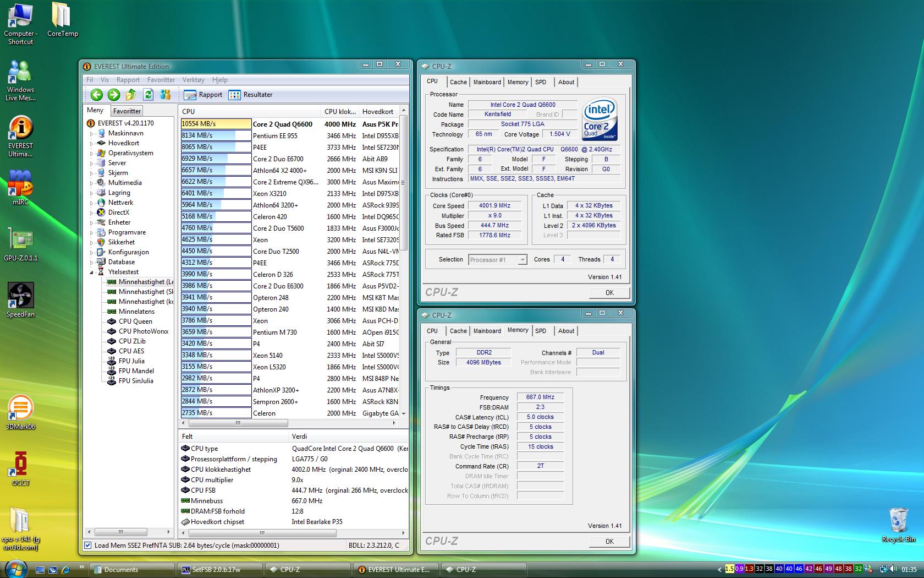This screenshot has height=578, width=924.
Task: Click the Refresh icon in EVEREST toolbar
Action: click(x=148, y=95)
